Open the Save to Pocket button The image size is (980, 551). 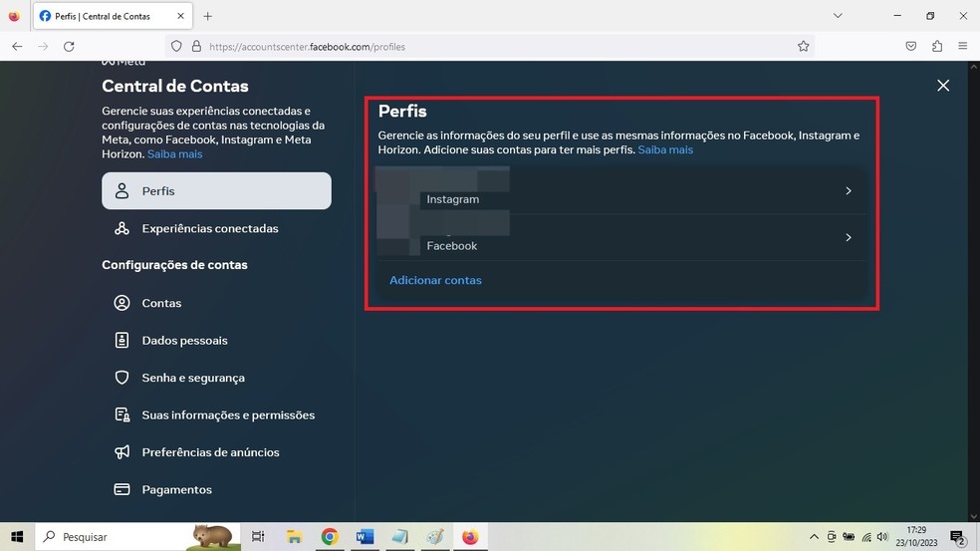coord(911,46)
